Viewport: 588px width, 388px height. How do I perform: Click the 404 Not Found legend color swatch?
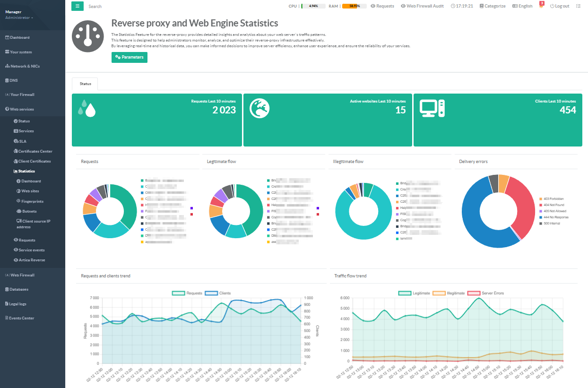point(541,205)
